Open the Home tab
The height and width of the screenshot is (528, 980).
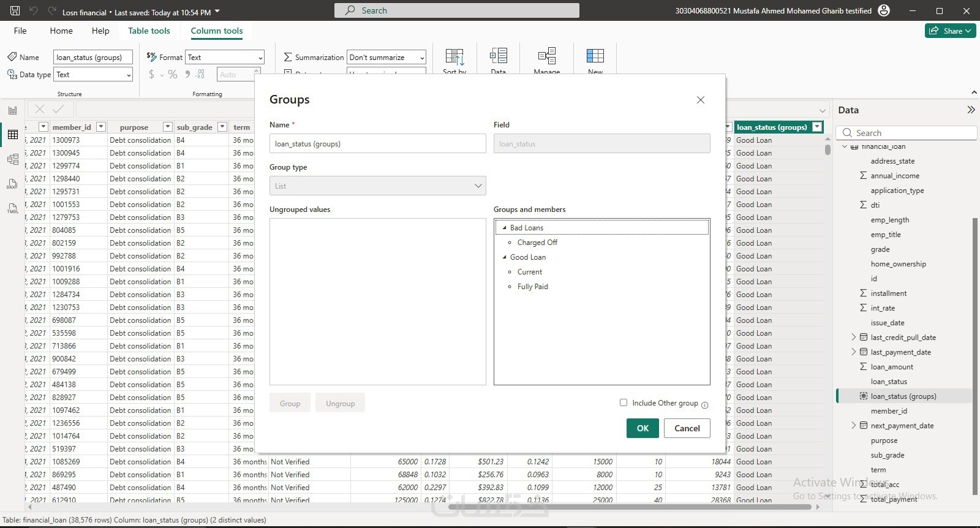coord(61,31)
